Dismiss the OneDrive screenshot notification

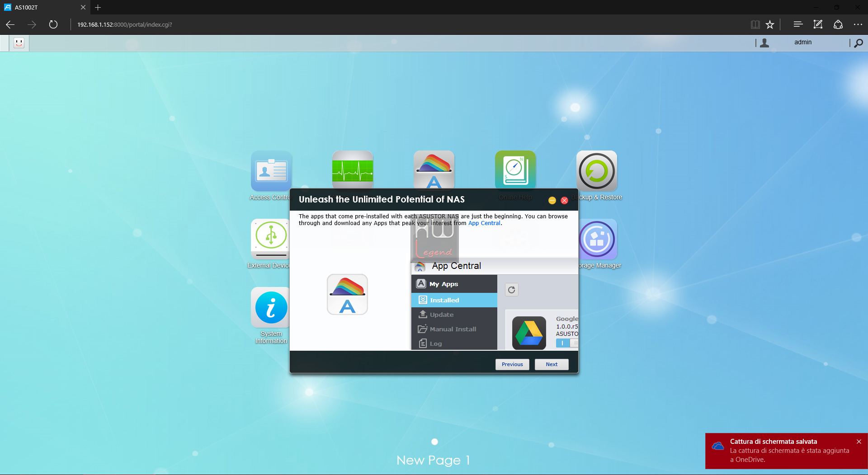tap(859, 442)
